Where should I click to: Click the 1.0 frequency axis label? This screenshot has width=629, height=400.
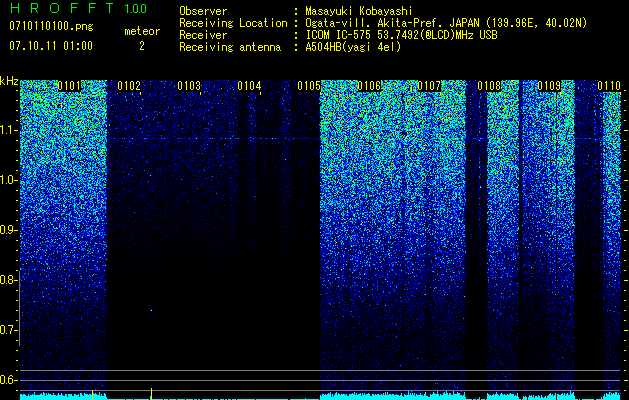coord(8,180)
